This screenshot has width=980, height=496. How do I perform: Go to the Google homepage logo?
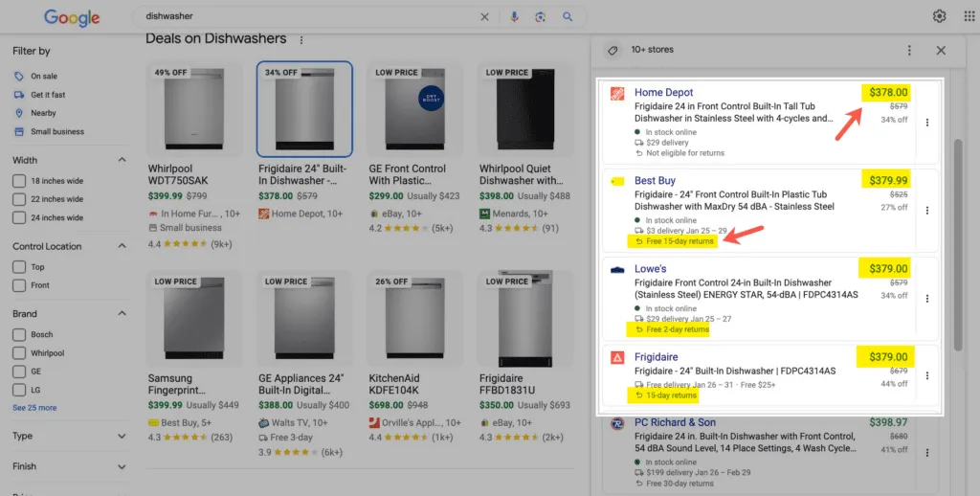pos(71,18)
